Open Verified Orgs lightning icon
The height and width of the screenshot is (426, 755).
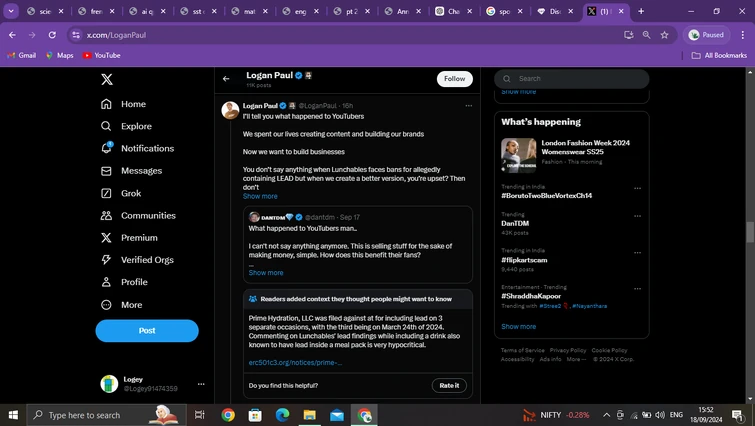click(x=106, y=260)
